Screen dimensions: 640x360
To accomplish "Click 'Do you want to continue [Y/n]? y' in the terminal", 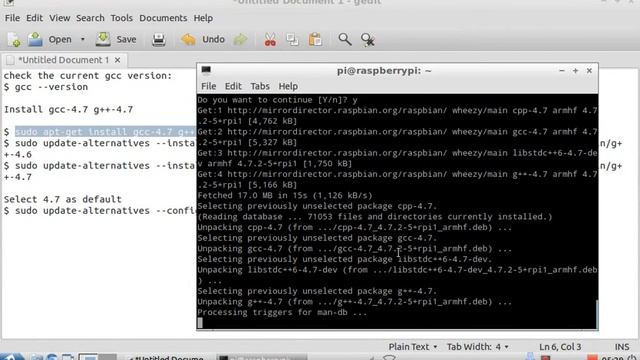I will pyautogui.click(x=278, y=100).
